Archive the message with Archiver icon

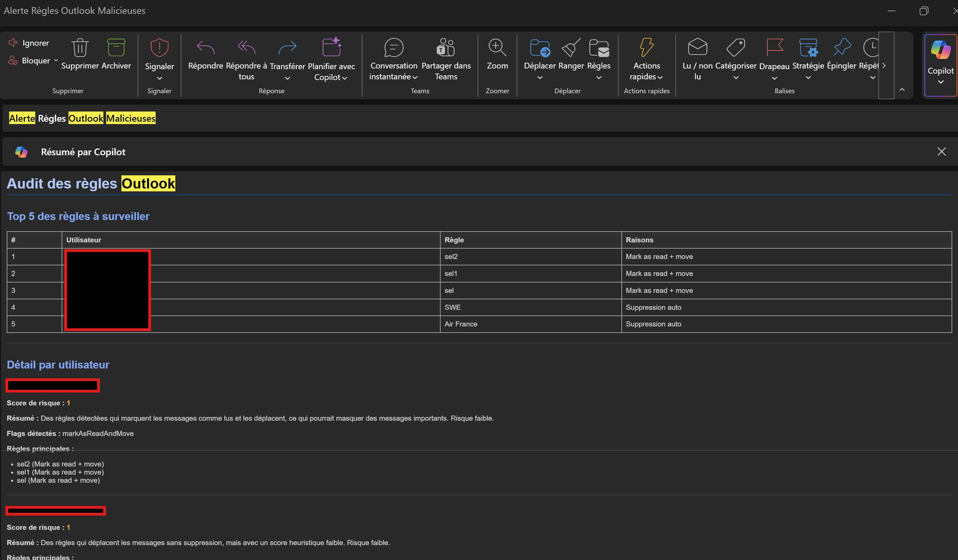coord(116,49)
